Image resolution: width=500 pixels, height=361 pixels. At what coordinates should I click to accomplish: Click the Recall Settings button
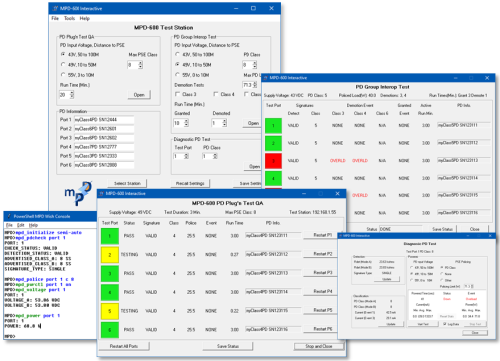(190, 183)
